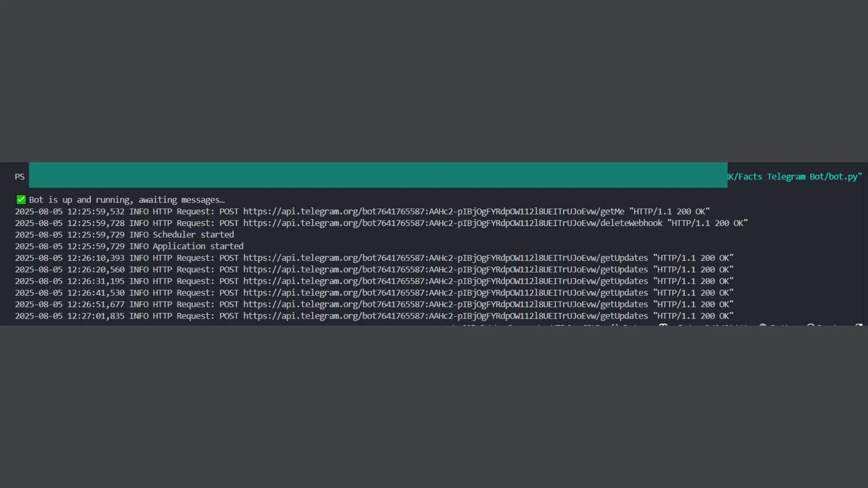Click "HTTP/1.1 200 OK" on deleteWebhook line
868x488 pixels.
[708, 223]
